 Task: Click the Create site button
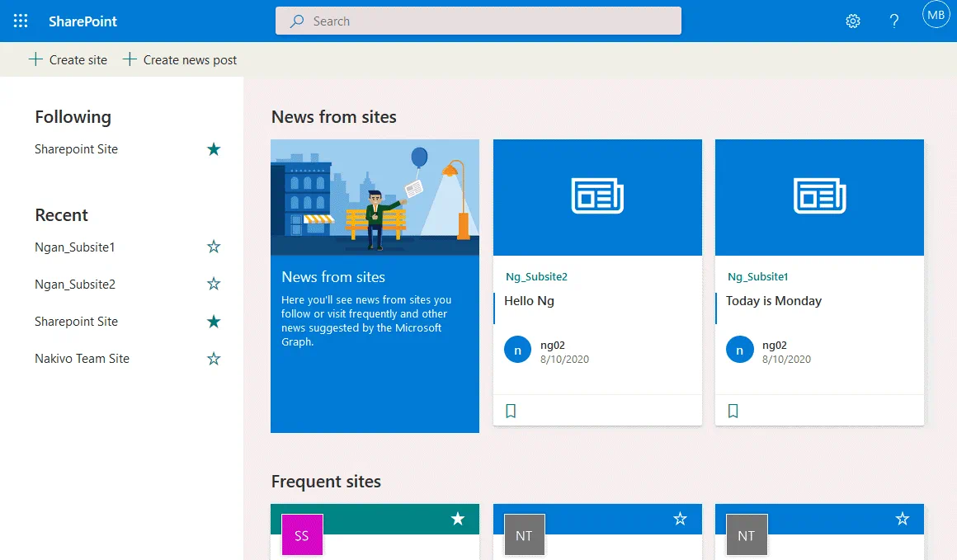[x=68, y=59]
